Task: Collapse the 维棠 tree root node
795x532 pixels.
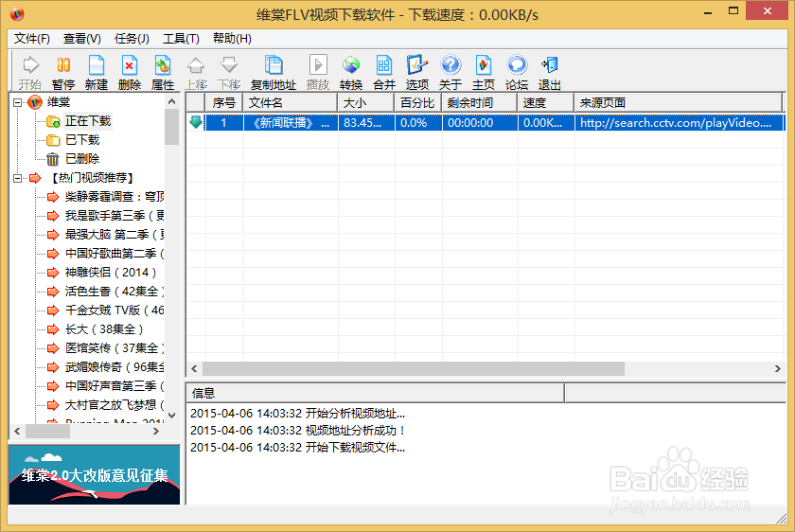Action: pos(18,102)
